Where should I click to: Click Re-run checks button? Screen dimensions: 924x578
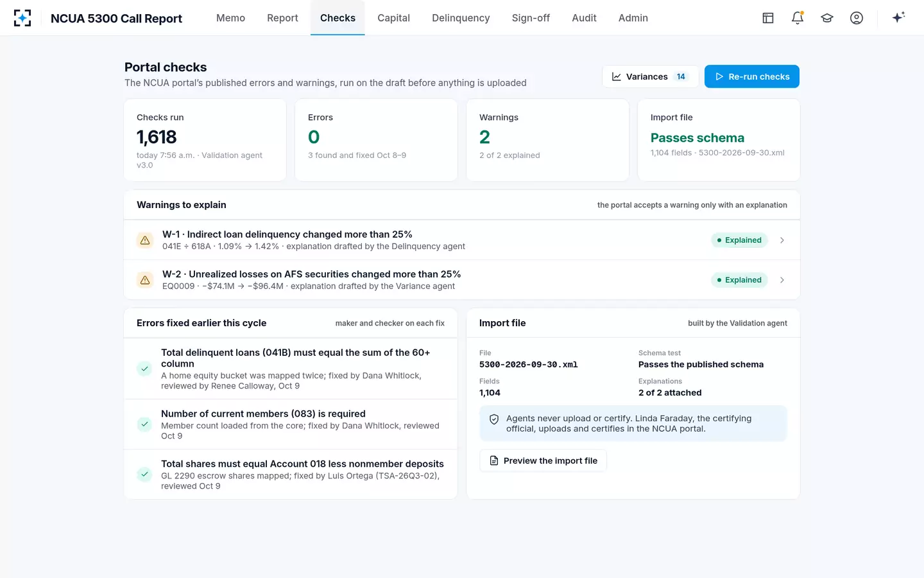coord(752,76)
